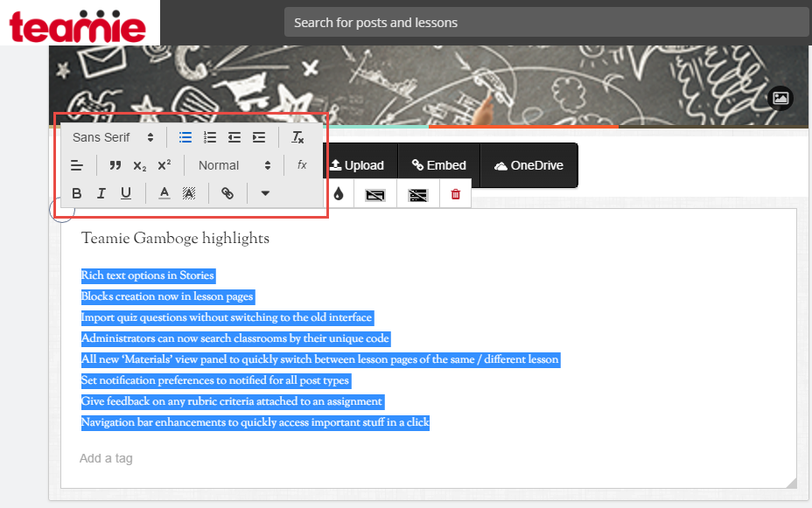Screen dimensions: 812x508
Task: Click the title Teamie Gamboge highlights
Action: (175, 239)
